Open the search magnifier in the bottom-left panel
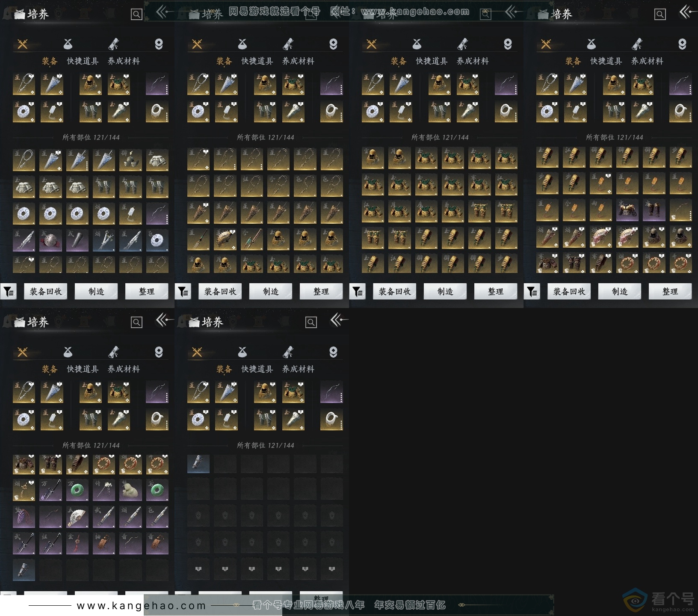Image resolution: width=698 pixels, height=616 pixels. [136, 323]
